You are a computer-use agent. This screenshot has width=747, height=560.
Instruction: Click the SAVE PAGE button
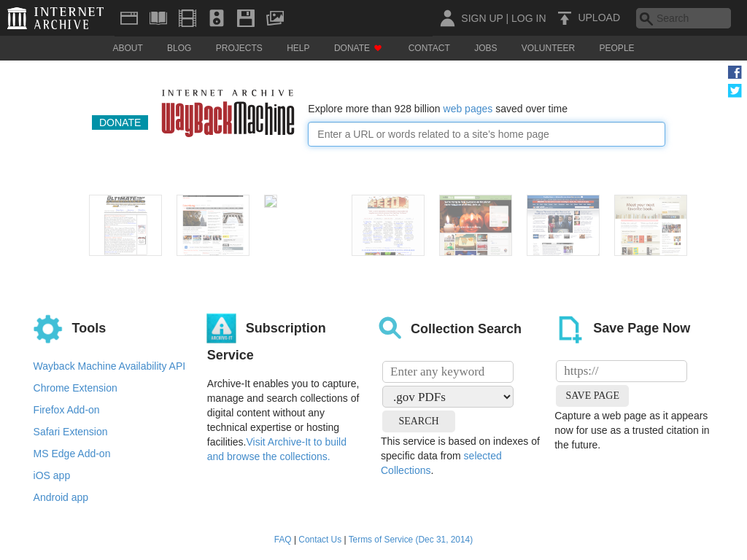(592, 395)
